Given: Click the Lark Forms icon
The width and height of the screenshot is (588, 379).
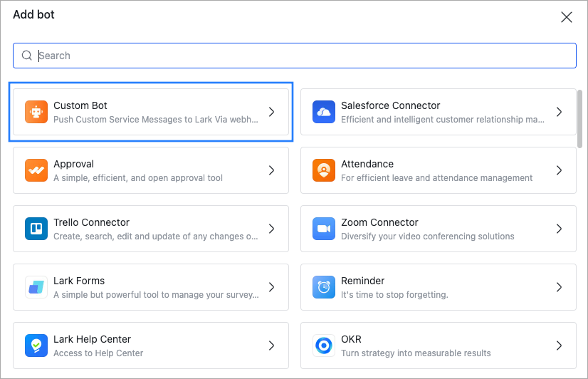Looking at the screenshot, I should coord(36,287).
